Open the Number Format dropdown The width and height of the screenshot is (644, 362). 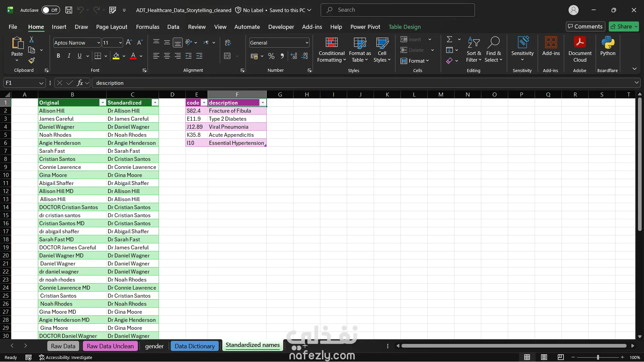(307, 43)
